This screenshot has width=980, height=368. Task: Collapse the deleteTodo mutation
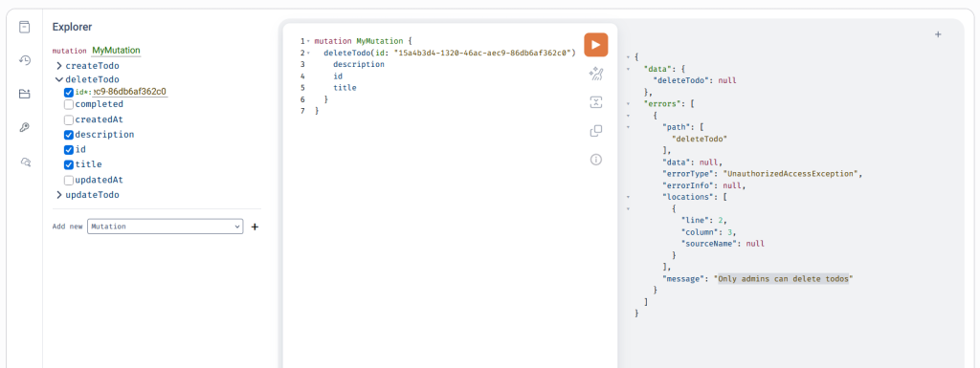pos(59,80)
